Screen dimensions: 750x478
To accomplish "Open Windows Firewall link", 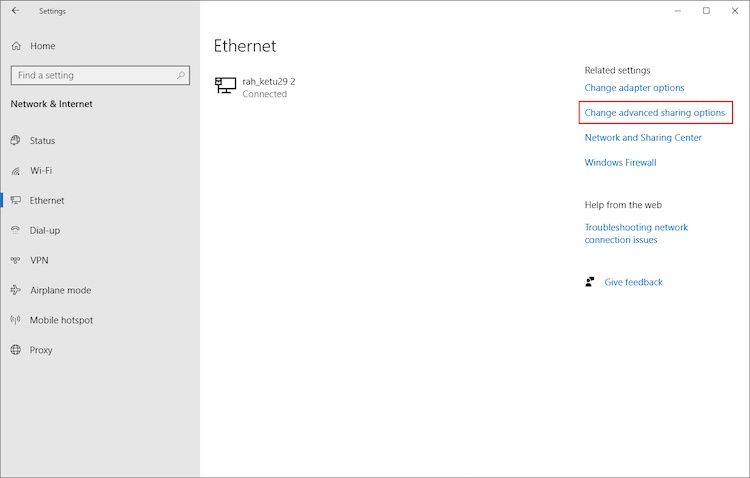I will [x=620, y=162].
